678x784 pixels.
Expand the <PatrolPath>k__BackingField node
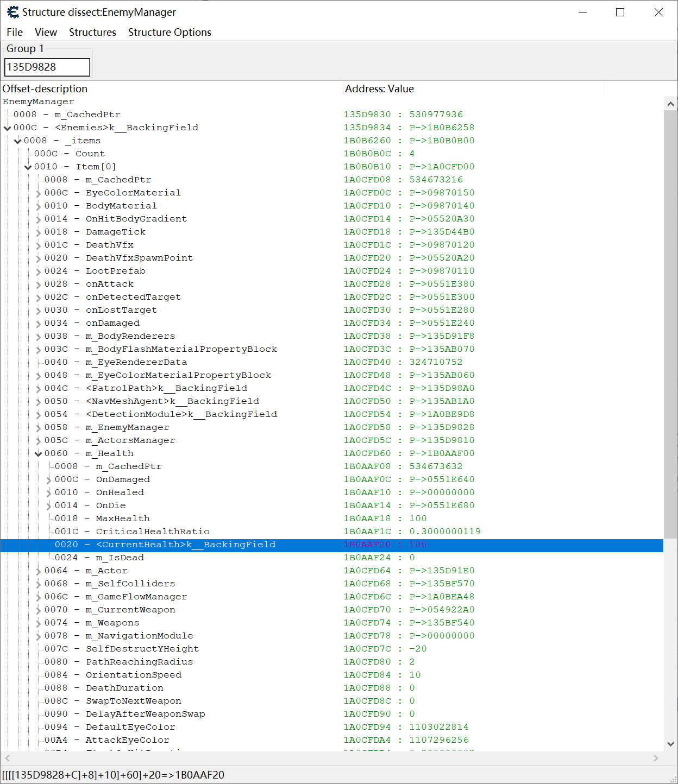[38, 389]
